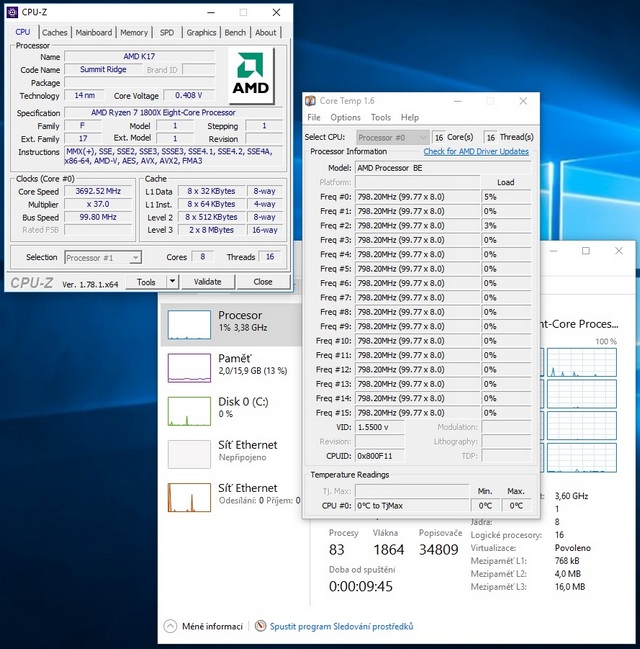This screenshot has width=640, height=649.
Task: Click the Close button in CPU-Z
Action: [x=263, y=282]
